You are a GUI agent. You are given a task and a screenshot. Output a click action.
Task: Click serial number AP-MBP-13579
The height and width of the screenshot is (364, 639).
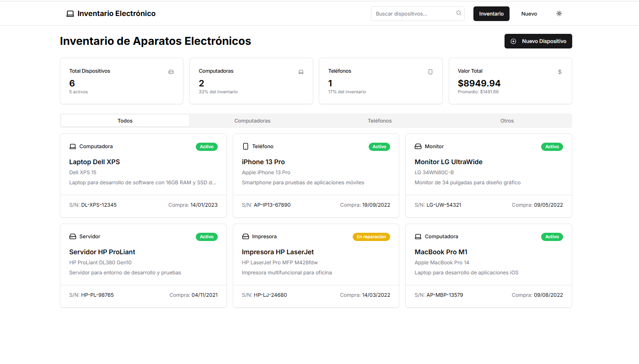(x=445, y=295)
